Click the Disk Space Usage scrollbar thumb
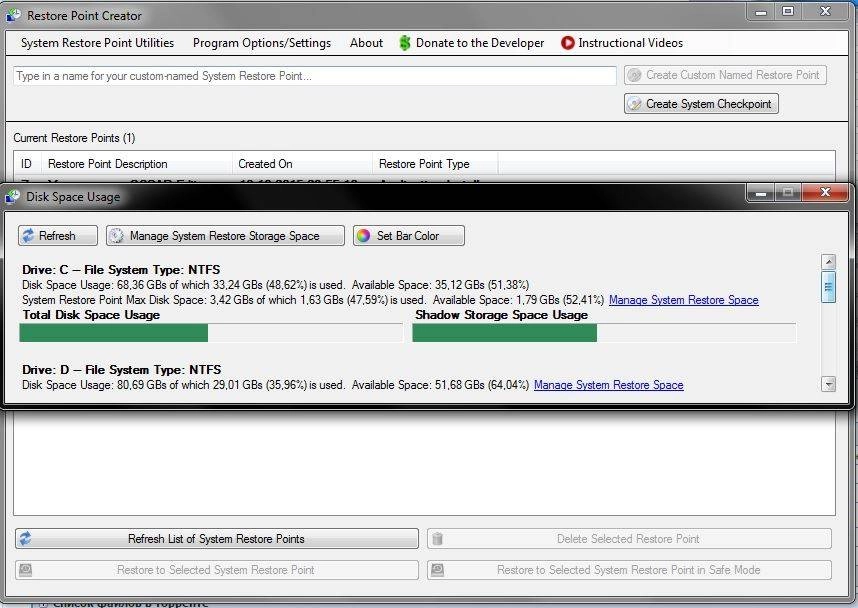The image size is (858, 608). coord(828,286)
